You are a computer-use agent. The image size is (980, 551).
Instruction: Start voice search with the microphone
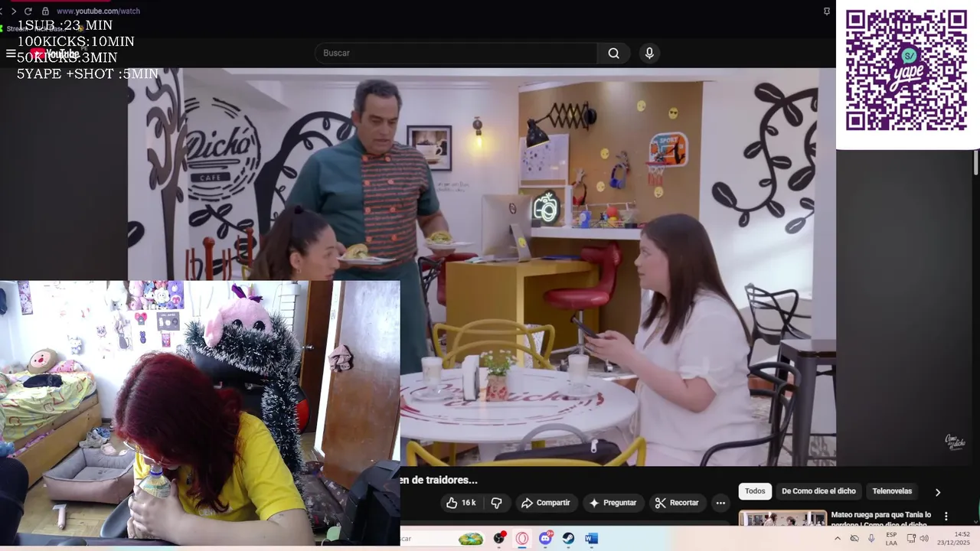click(649, 53)
